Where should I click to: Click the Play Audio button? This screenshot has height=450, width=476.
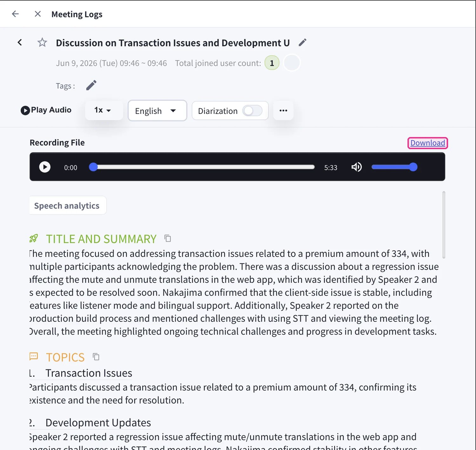[46, 110]
